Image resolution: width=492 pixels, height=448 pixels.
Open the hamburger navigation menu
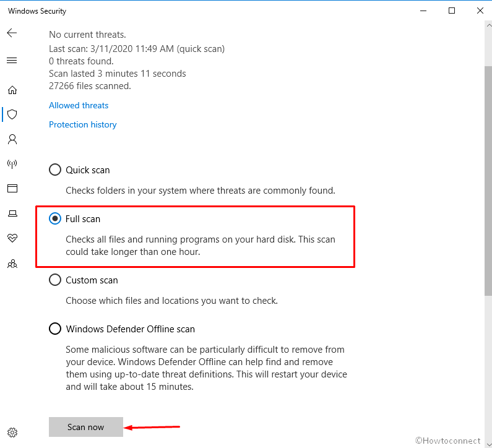tap(12, 60)
